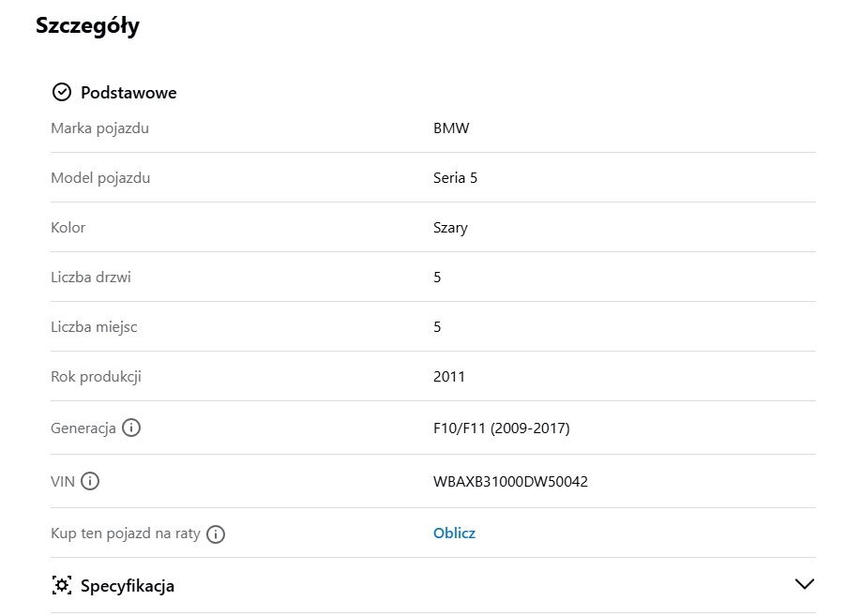Click the BMW brand value

(x=451, y=128)
